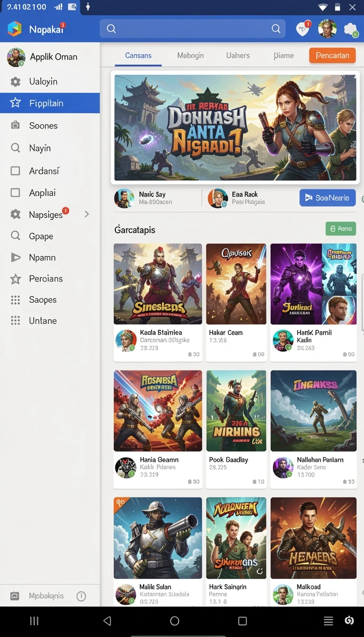
Task: Open the profile avatar in the top bar
Action: pyautogui.click(x=327, y=29)
